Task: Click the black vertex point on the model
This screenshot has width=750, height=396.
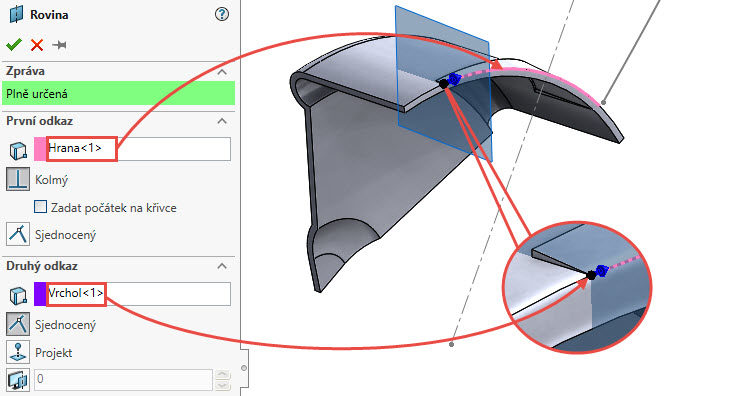Action: (443, 84)
